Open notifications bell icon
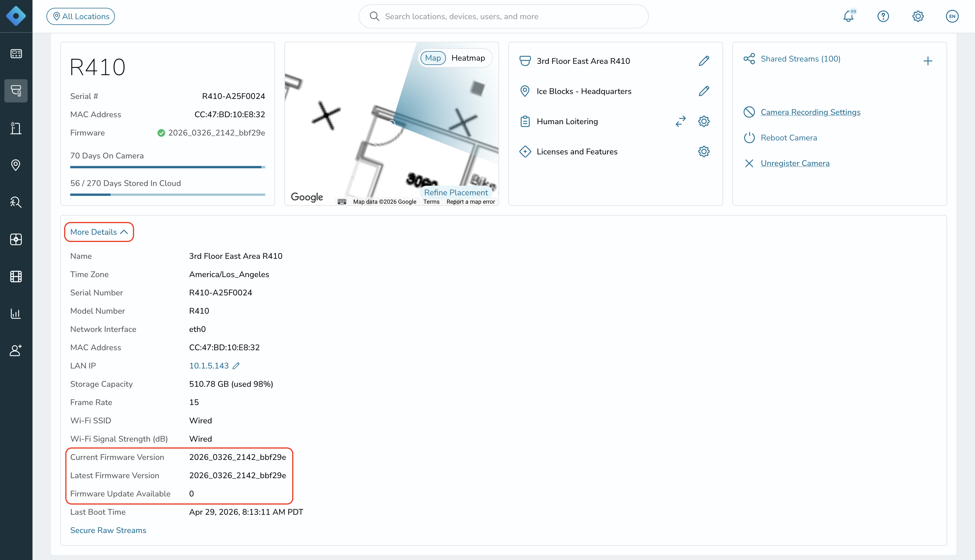975x560 pixels. click(x=848, y=16)
